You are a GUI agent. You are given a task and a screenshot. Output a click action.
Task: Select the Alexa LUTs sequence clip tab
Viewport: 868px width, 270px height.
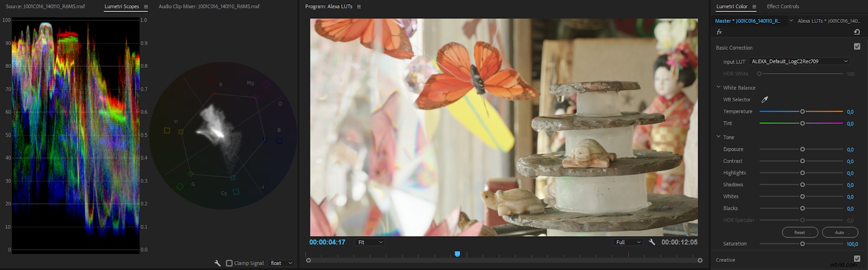coord(828,21)
